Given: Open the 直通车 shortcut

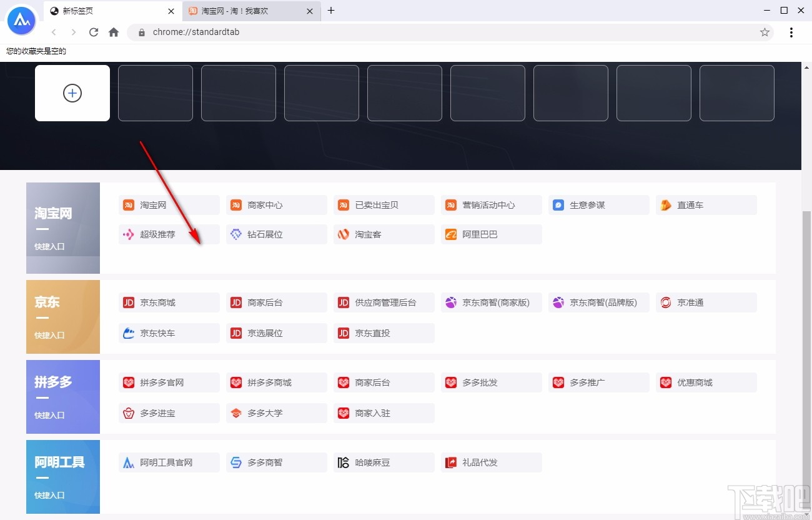Looking at the screenshot, I should click(706, 205).
